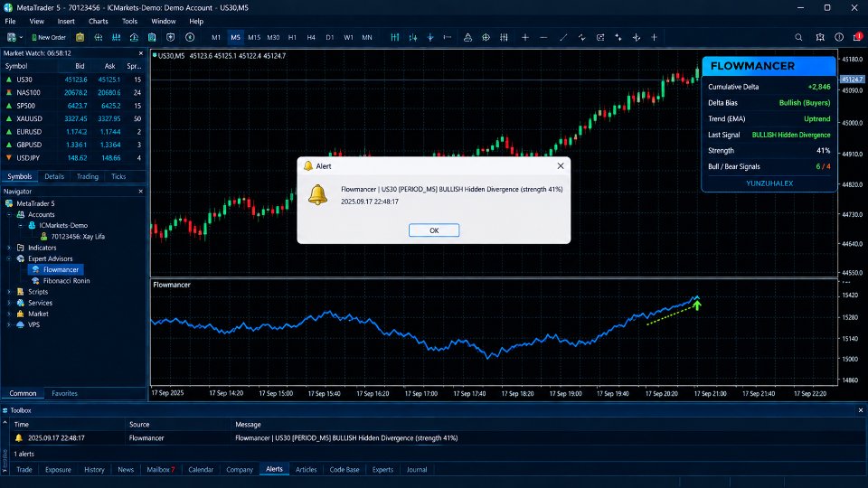Switch to the Experts tab
The image size is (868, 488).
pos(382,469)
